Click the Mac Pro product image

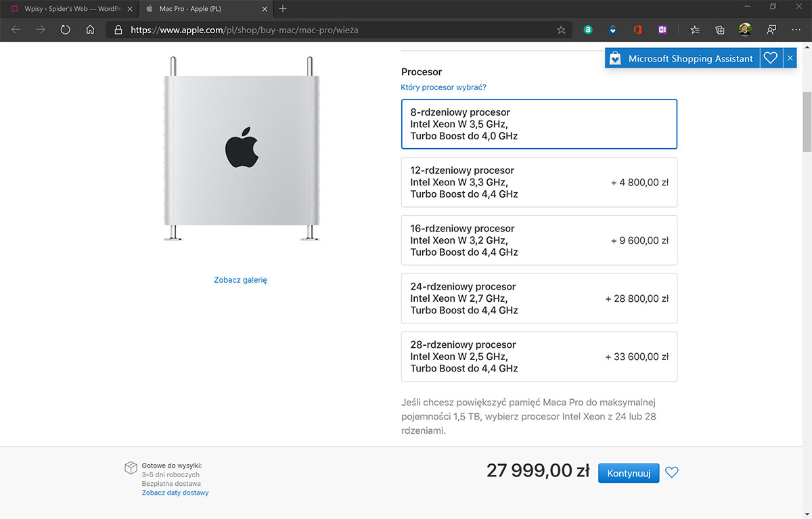pyautogui.click(x=242, y=149)
